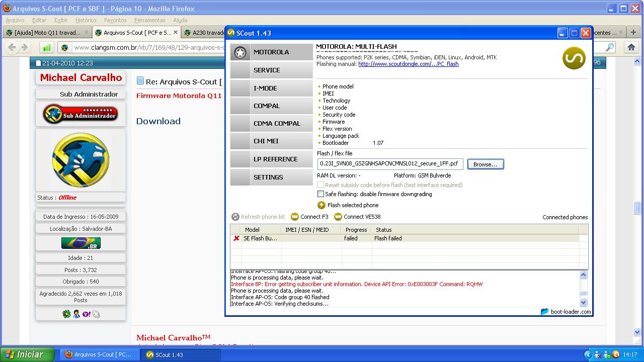644x362 pixels.
Task: Click the red Device API Error log line
Action: pyautogui.click(x=357, y=284)
